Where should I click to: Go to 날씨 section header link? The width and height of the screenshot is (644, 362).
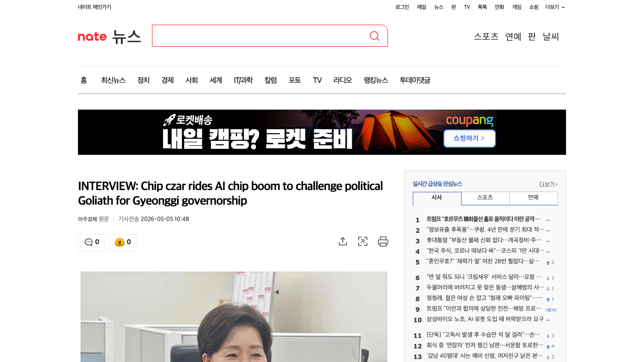551,36
